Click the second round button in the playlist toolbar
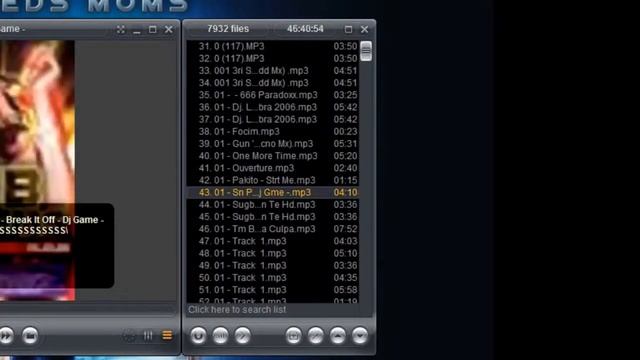Screen dimensions: 640x360 coord(220,336)
